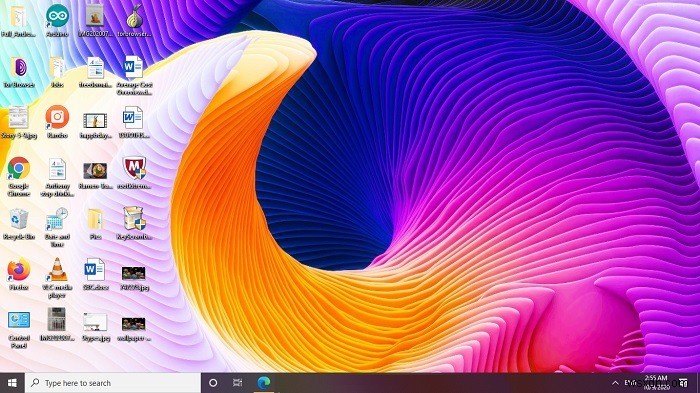
Task: Expand the hidden system tray icons
Action: (615, 383)
